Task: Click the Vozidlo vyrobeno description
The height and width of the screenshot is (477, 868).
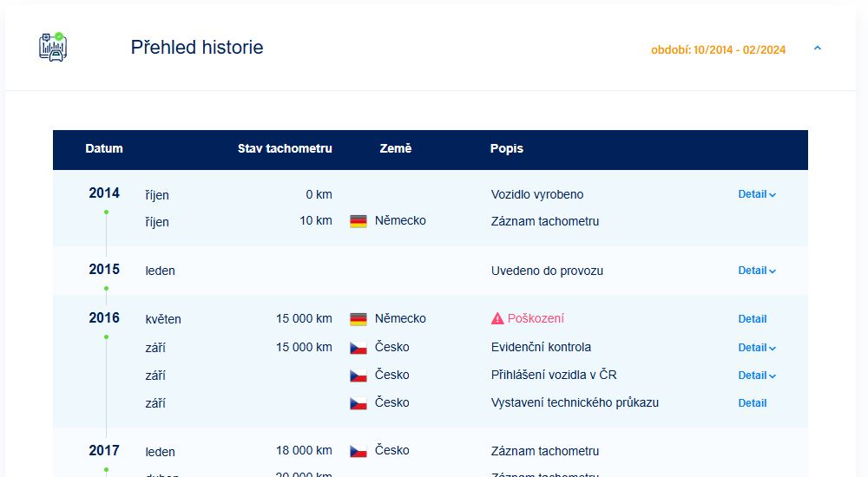Action: (537, 194)
